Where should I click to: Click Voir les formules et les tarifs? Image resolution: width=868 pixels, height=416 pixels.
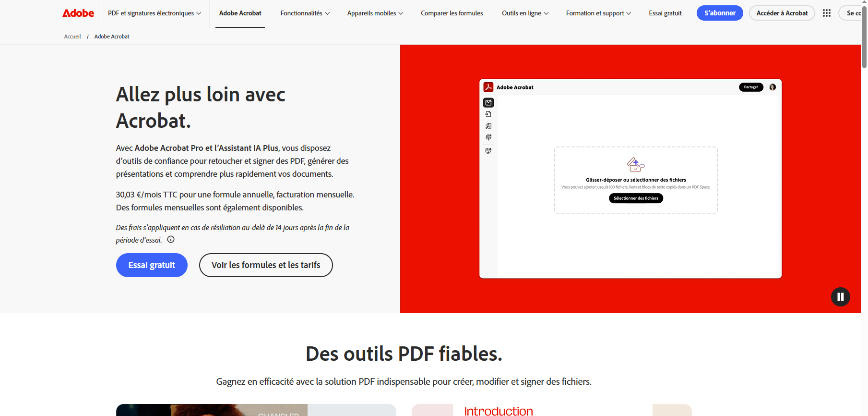coord(266,265)
